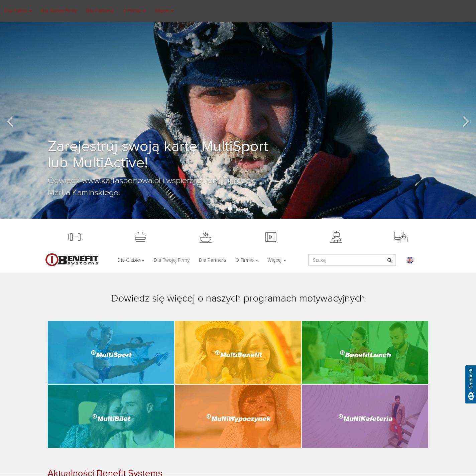This screenshot has height=476, width=476.
Task: Open the vertical Feedback side tab
Action: [471, 384]
